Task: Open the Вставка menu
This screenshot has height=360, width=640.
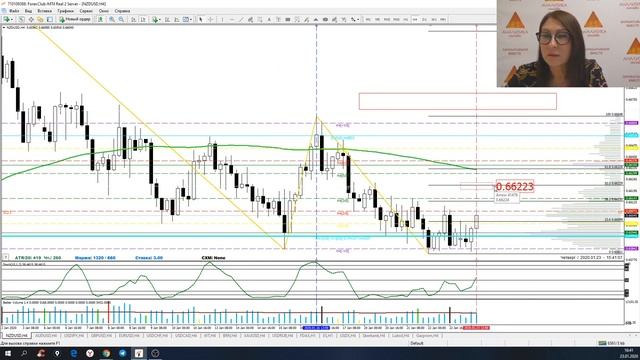Action: 44,11
